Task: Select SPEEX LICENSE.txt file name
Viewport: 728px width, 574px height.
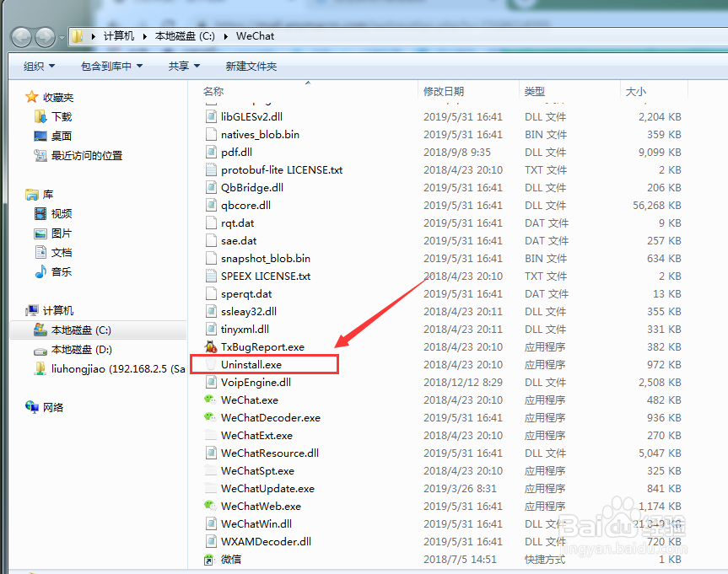Action: click(x=266, y=276)
